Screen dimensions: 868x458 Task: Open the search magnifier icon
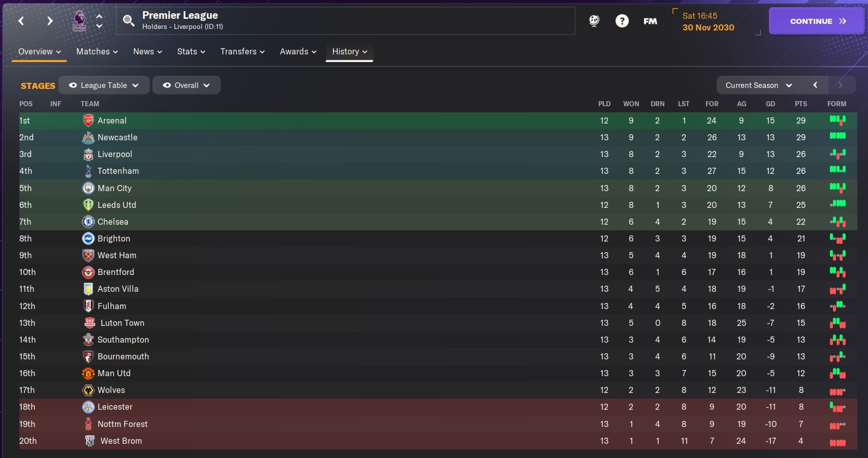[x=128, y=20]
